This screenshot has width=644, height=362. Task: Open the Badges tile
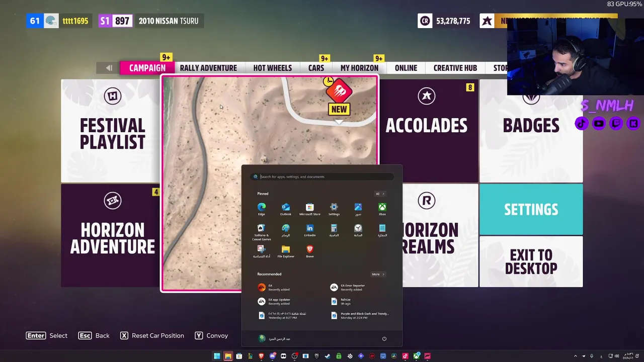tap(531, 131)
